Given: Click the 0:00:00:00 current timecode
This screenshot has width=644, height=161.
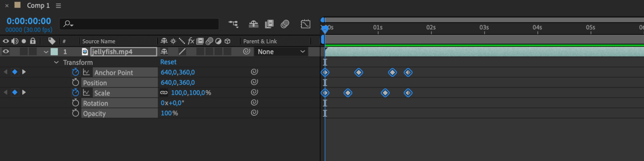Looking at the screenshot, I should click(x=29, y=21).
